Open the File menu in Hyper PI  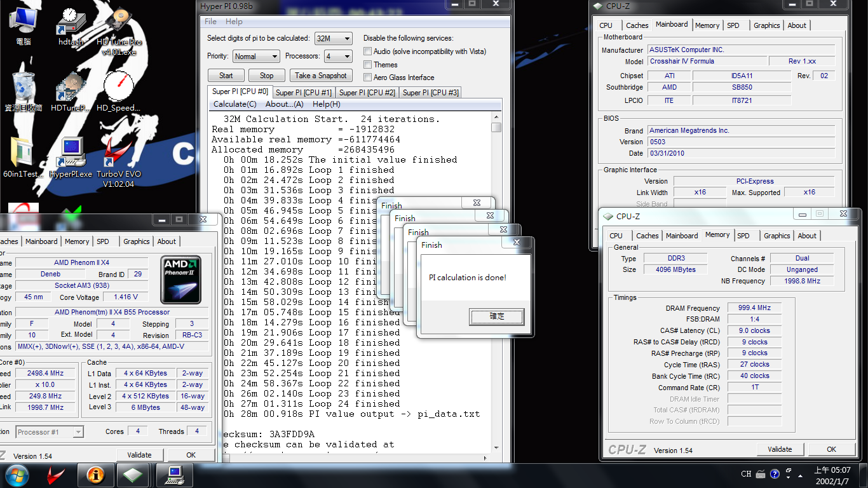click(x=211, y=22)
